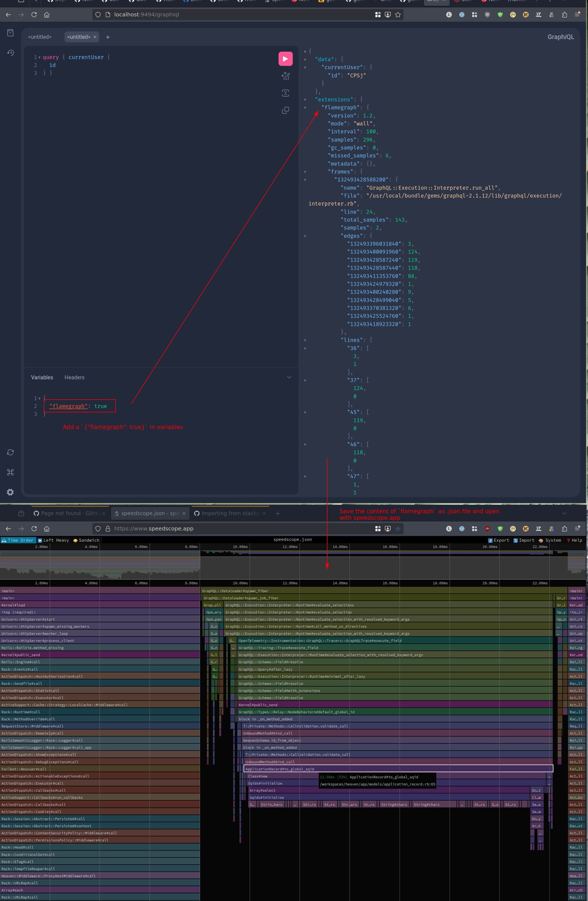The width and height of the screenshot is (588, 901).
Task: Merge fragments into the query
Action: click(285, 93)
